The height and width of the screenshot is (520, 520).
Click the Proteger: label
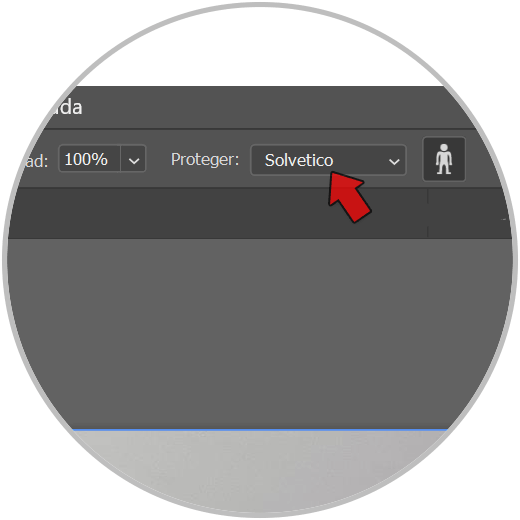(205, 160)
